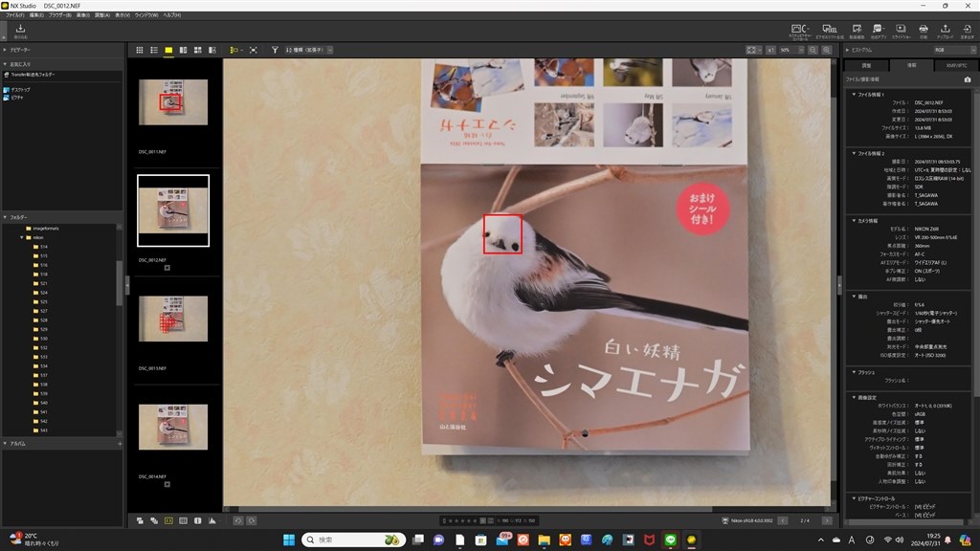Collapse the ファイル情報 1 section
The height and width of the screenshot is (551, 980).
point(854,95)
